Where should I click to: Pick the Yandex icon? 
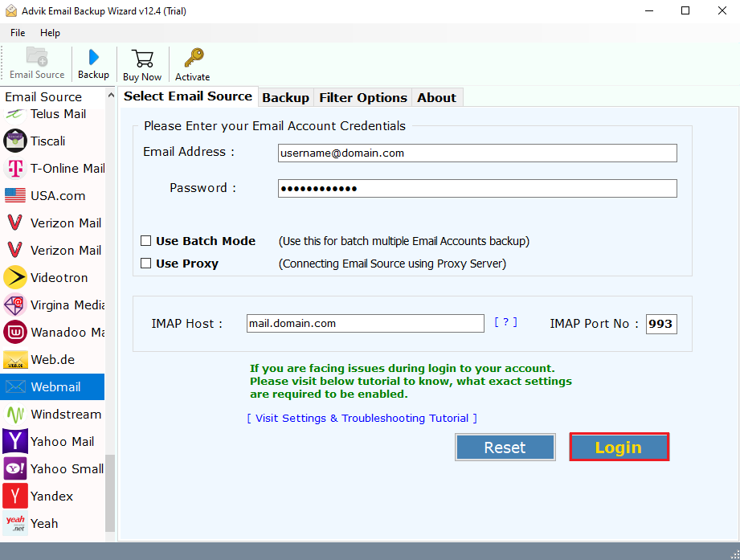(15, 496)
